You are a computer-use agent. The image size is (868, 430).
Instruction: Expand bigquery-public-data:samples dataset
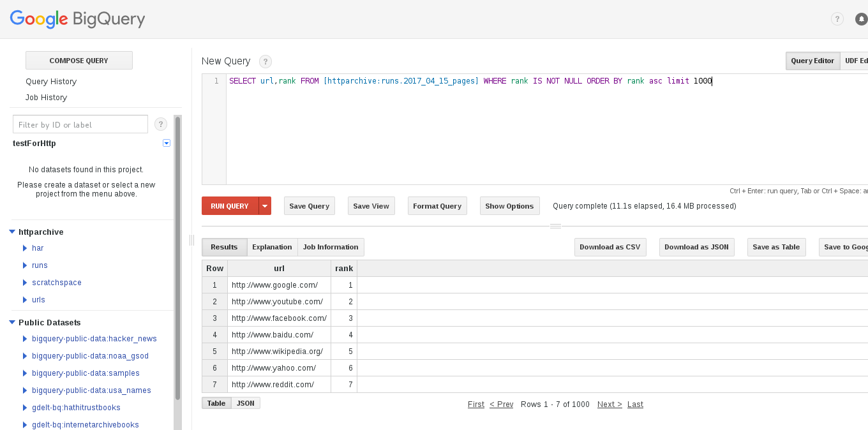pos(25,373)
